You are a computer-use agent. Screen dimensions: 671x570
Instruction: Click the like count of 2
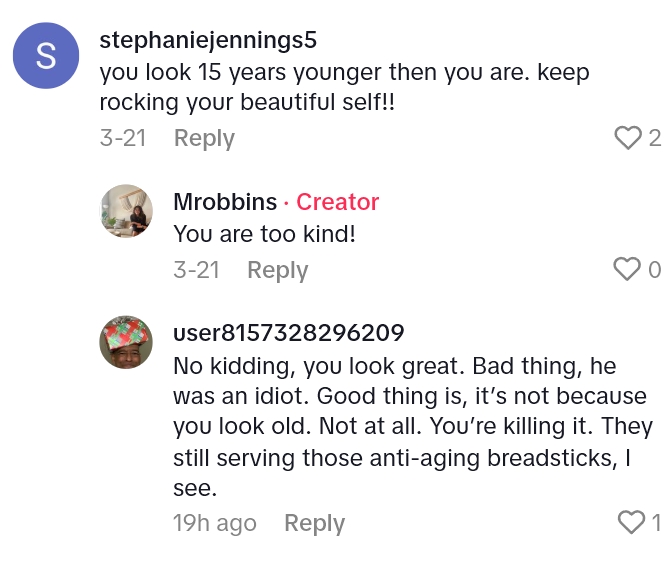tap(654, 138)
